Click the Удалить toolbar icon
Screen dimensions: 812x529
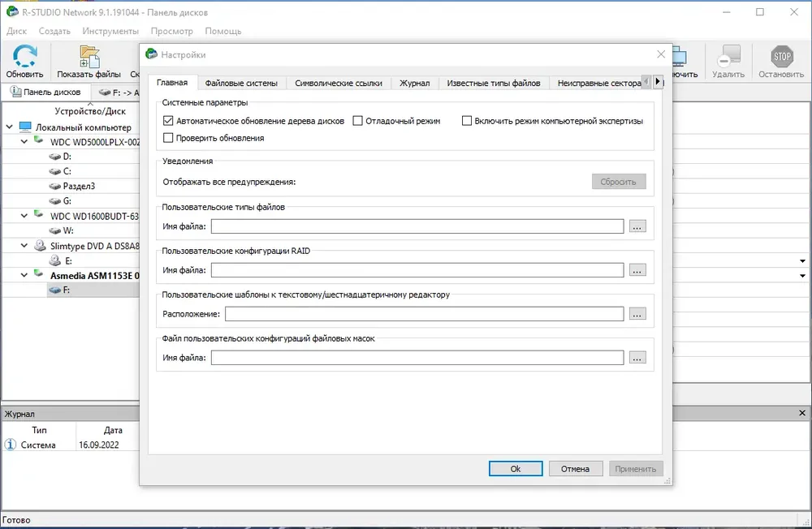[728, 56]
